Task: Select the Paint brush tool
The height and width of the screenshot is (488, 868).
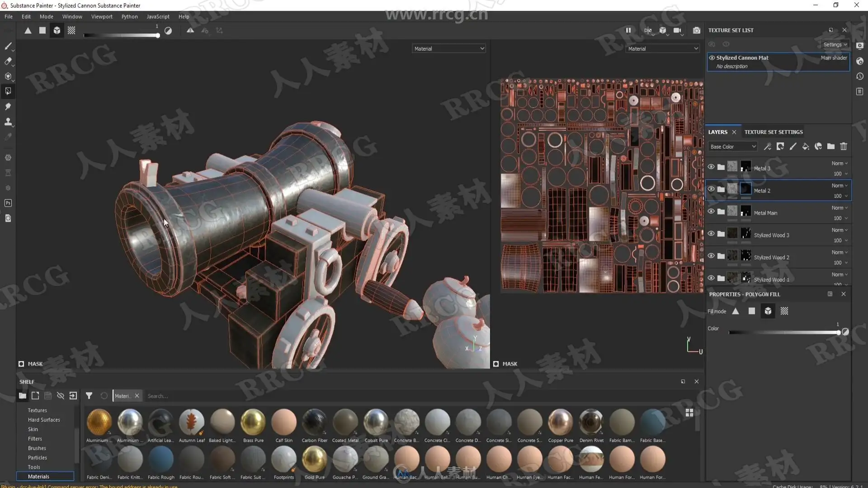Action: point(8,46)
